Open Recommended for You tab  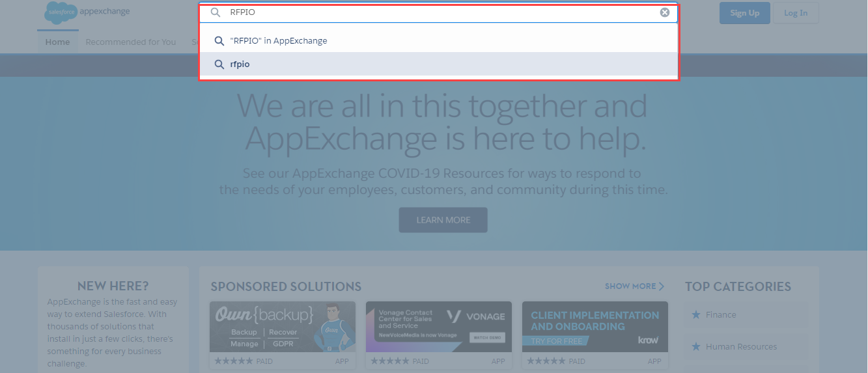point(131,42)
